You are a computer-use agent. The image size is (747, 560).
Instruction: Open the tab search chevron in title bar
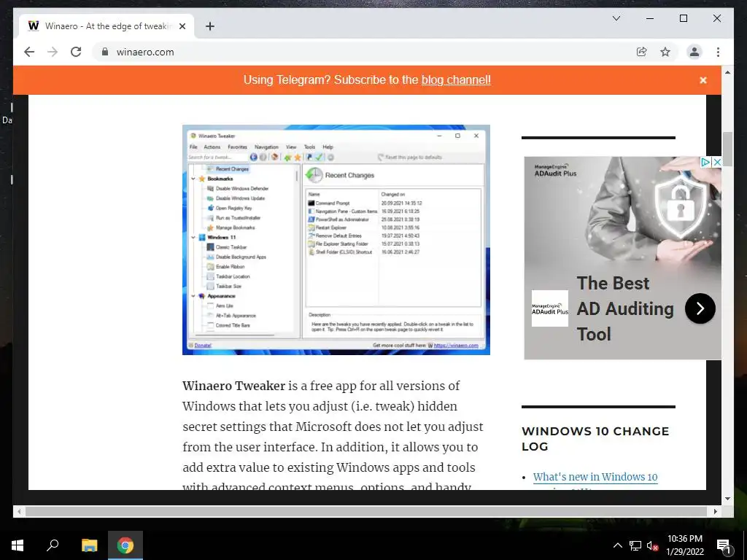tap(616, 18)
